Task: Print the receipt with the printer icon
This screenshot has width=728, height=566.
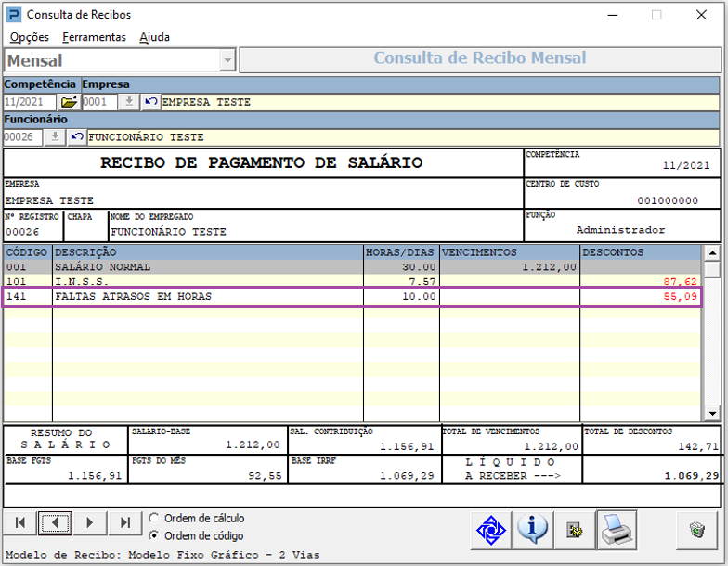Action: pyautogui.click(x=617, y=530)
